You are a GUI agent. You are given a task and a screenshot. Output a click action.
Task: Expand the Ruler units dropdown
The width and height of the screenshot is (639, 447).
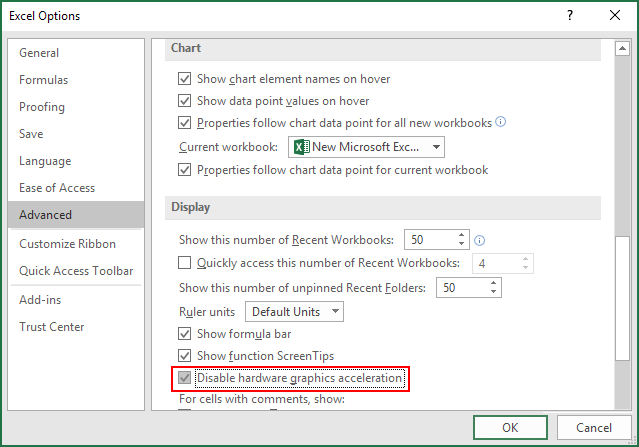(x=334, y=311)
